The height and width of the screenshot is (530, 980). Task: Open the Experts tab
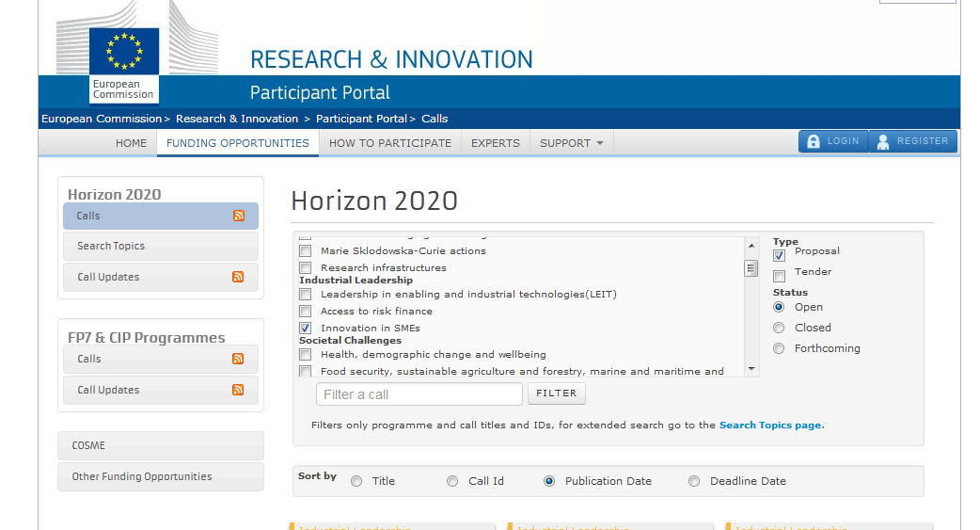[x=495, y=143]
